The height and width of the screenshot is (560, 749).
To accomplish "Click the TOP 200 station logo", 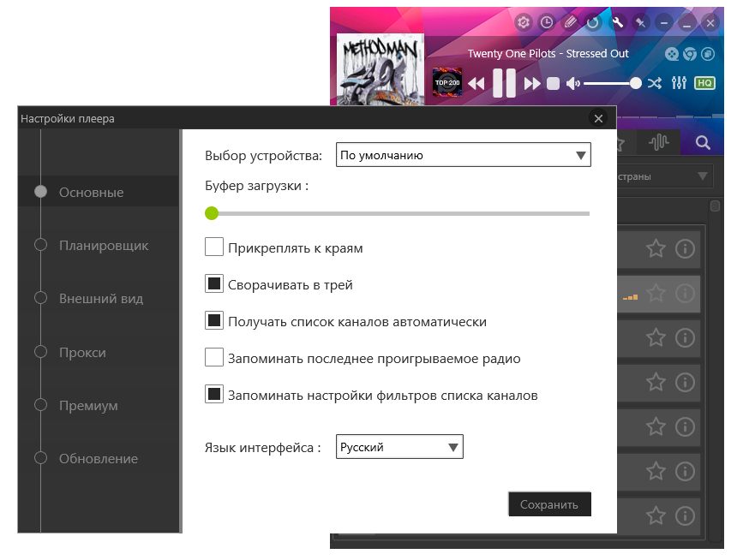I will click(447, 82).
